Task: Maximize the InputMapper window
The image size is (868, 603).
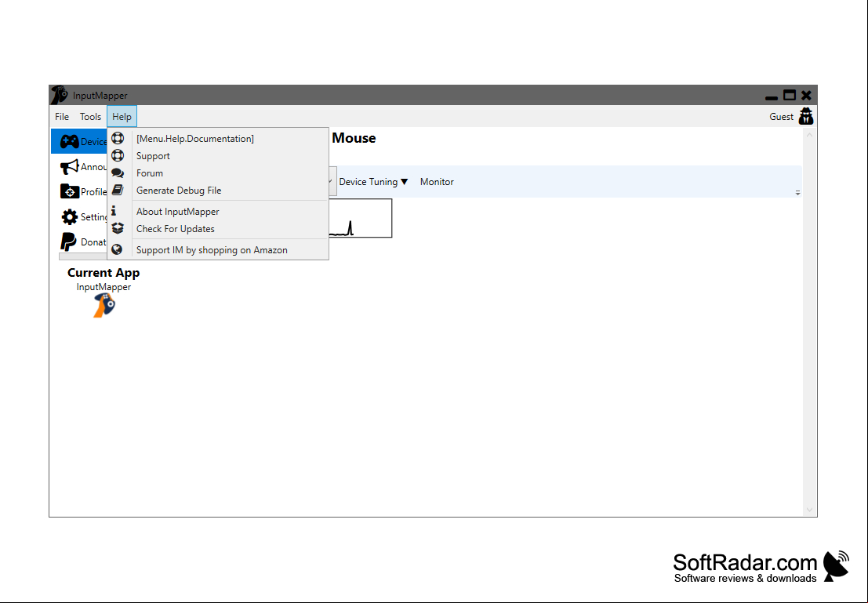Action: coord(790,95)
